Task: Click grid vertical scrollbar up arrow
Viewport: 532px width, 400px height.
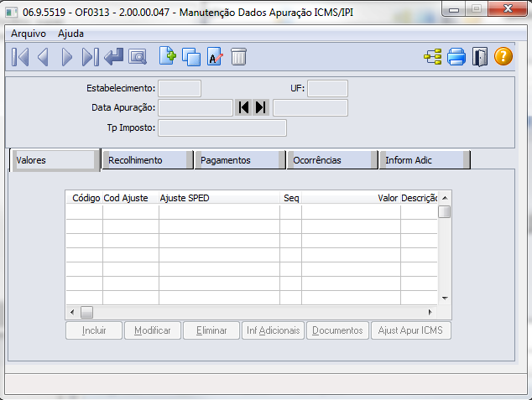Action: coord(445,198)
